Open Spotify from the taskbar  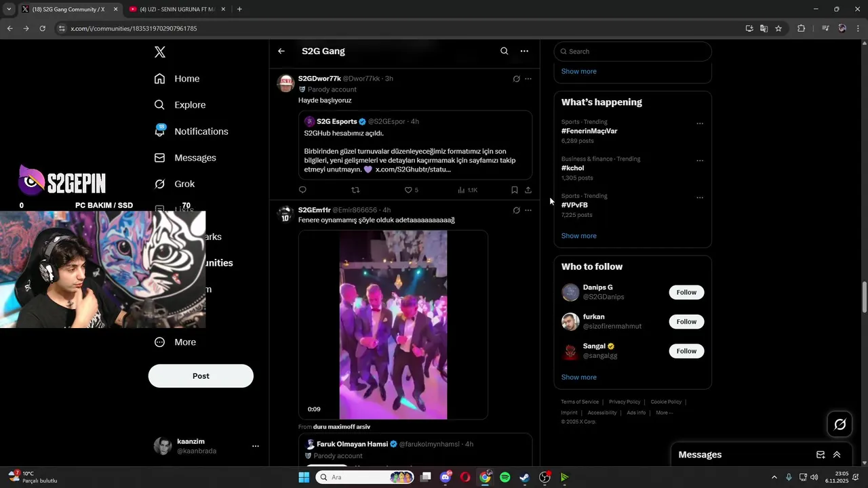(x=505, y=477)
